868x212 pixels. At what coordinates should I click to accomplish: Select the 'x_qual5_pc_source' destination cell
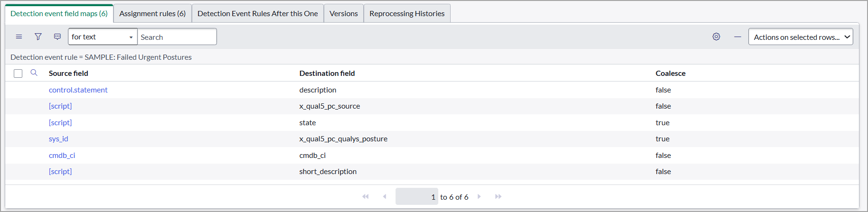click(x=330, y=106)
